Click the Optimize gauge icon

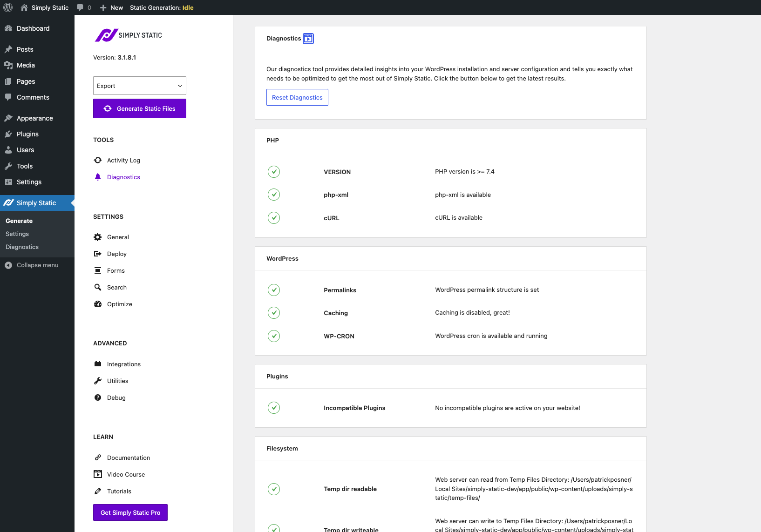click(x=98, y=304)
